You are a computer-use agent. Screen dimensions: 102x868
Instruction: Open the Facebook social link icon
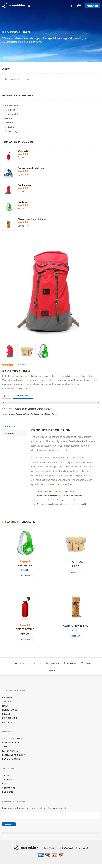12,663
